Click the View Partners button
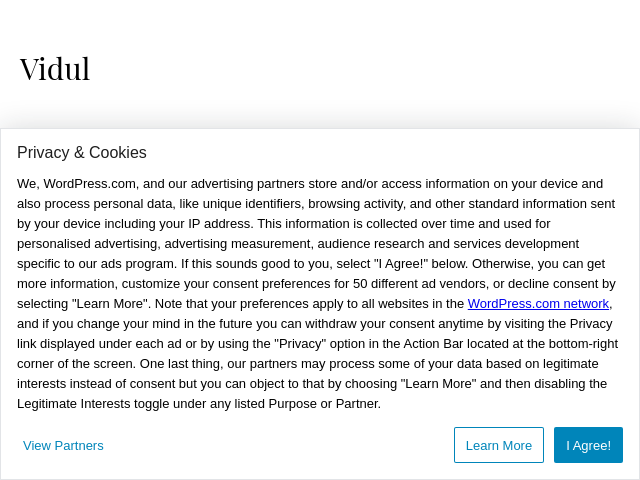Screen dimensions: 640x480 pos(63,446)
